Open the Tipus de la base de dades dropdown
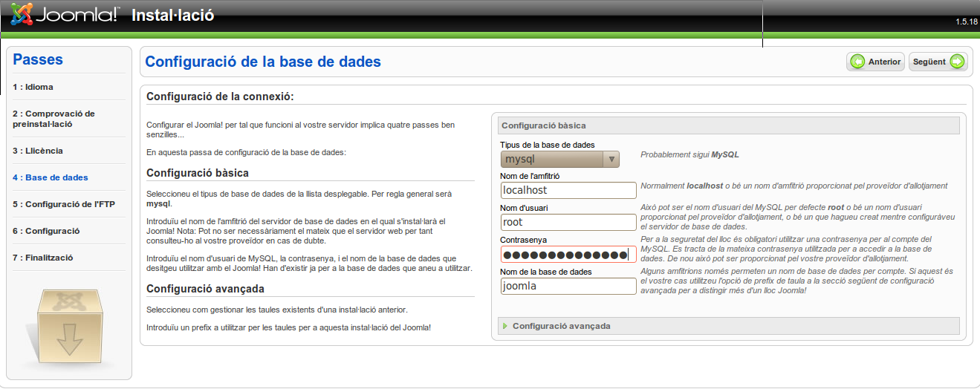Image resolution: width=980 pixels, height=389 pixels. coord(560,159)
